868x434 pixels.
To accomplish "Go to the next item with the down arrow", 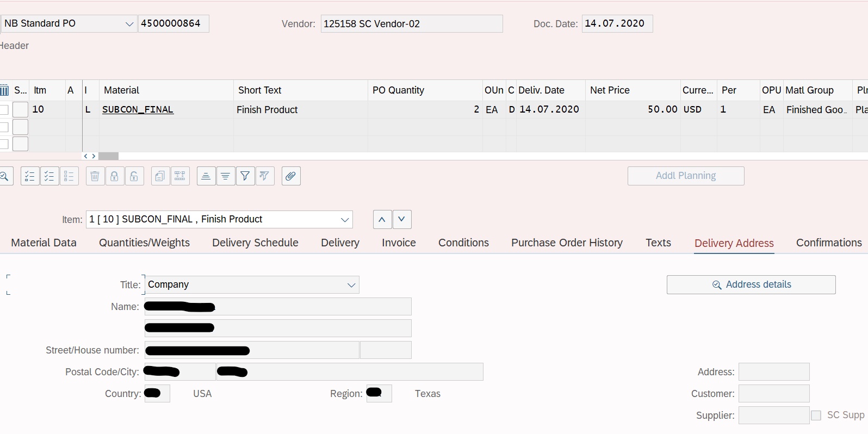I will (x=401, y=220).
